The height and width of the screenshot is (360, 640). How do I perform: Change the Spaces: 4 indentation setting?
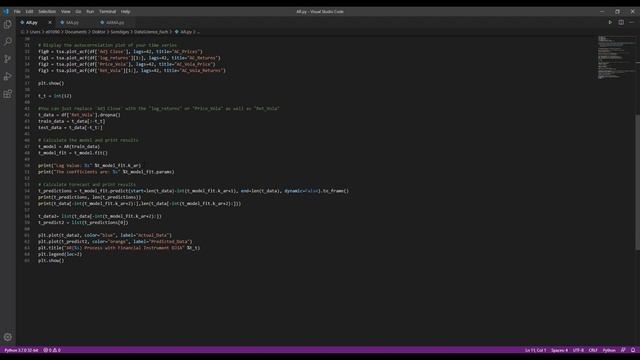tap(560, 350)
